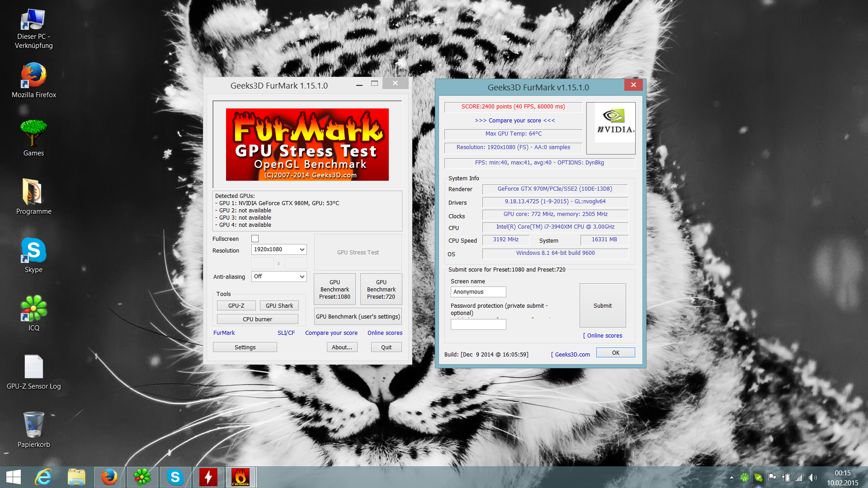Viewport: 868px width, 488px height.
Task: Click the Renderer GeForce GTX 970M field
Action: pyautogui.click(x=555, y=189)
